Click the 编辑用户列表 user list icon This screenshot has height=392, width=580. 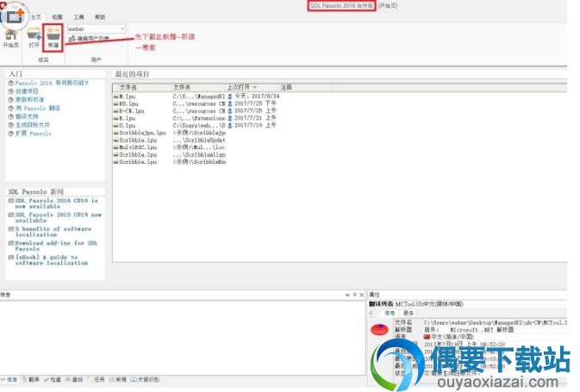coord(72,38)
